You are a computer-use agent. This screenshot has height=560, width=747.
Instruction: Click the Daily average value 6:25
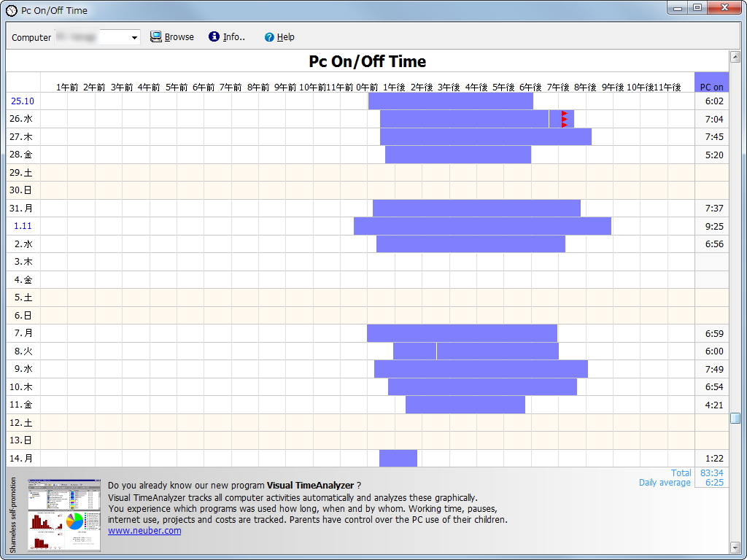click(x=714, y=483)
